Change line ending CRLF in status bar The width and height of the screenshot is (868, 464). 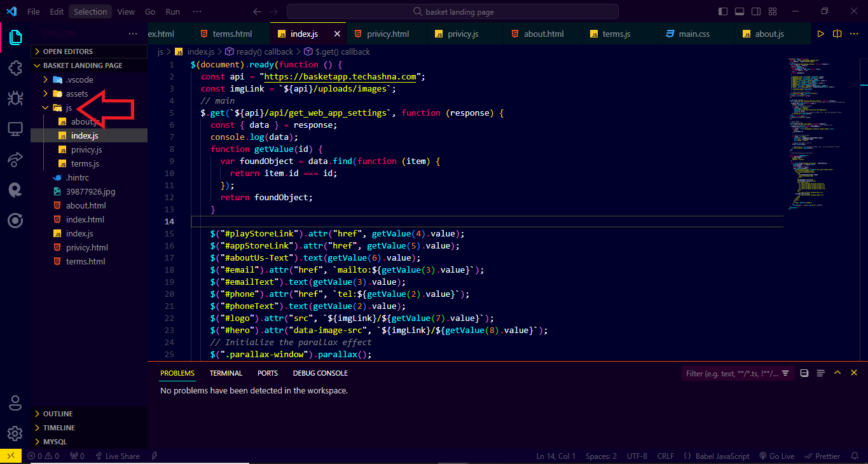point(666,456)
